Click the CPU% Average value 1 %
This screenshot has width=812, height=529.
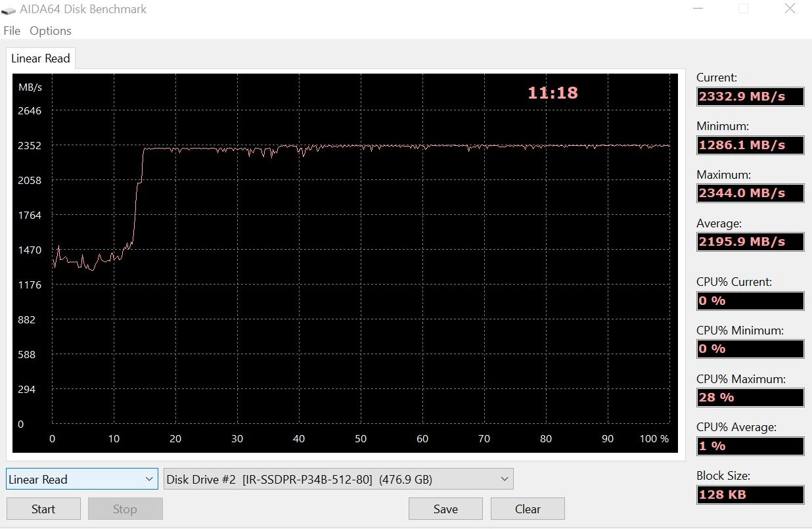[750, 446]
